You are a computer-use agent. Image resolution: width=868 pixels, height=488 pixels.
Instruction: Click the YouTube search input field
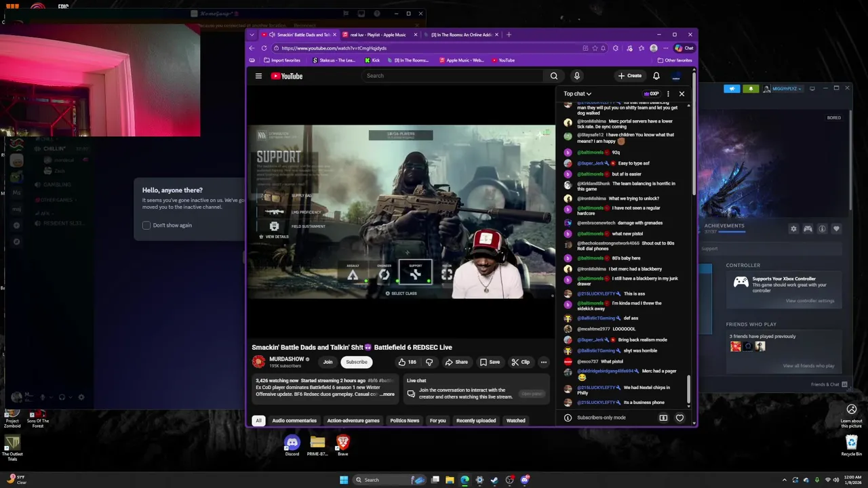[453, 76]
